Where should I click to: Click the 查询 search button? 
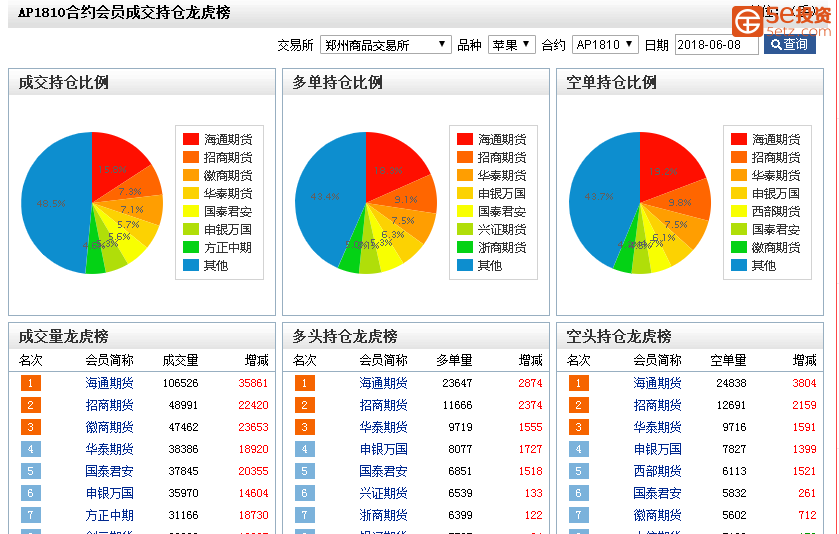[789, 44]
